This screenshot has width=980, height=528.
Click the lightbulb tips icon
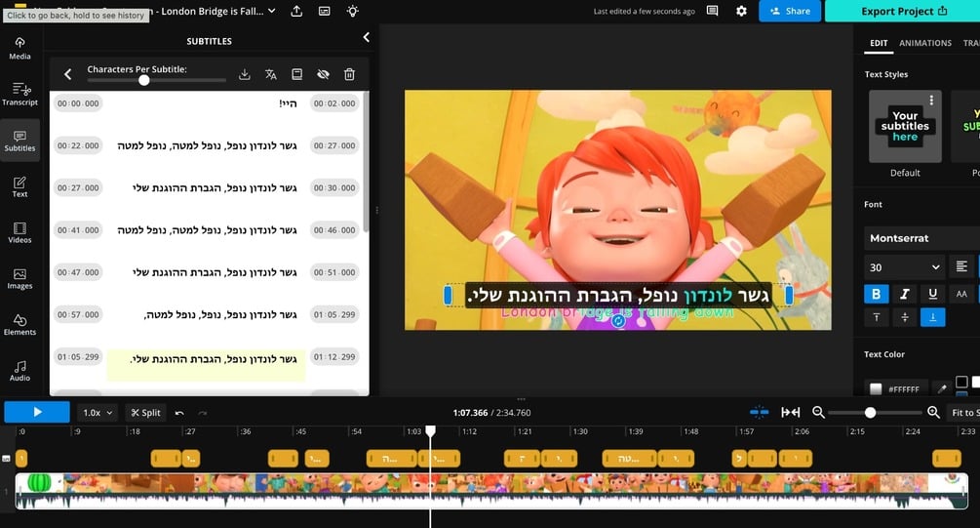[352, 12]
